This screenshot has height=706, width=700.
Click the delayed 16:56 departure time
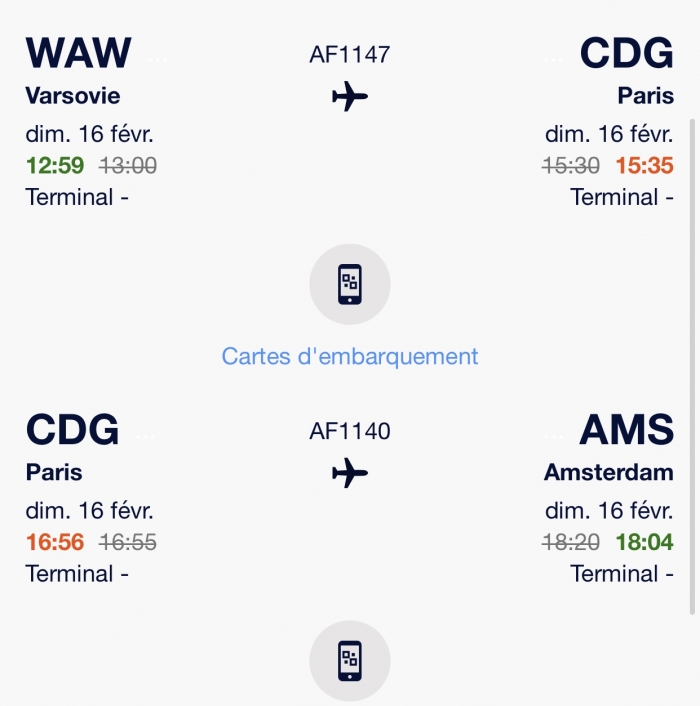(x=55, y=543)
